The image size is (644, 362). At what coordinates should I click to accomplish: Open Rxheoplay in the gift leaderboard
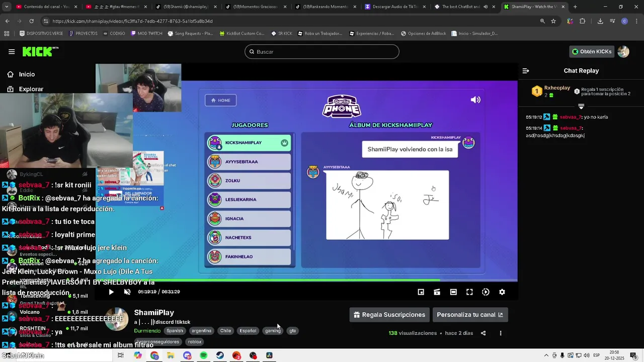pyautogui.click(x=557, y=88)
